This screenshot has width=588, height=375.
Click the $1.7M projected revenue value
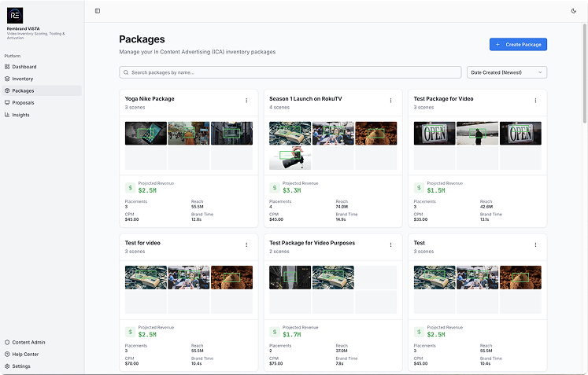[292, 335]
